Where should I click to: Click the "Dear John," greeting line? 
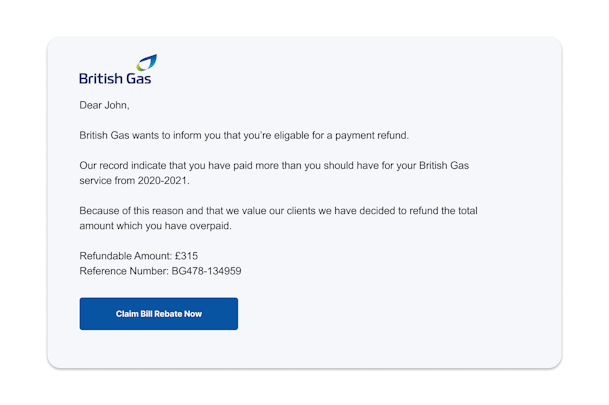coord(104,105)
